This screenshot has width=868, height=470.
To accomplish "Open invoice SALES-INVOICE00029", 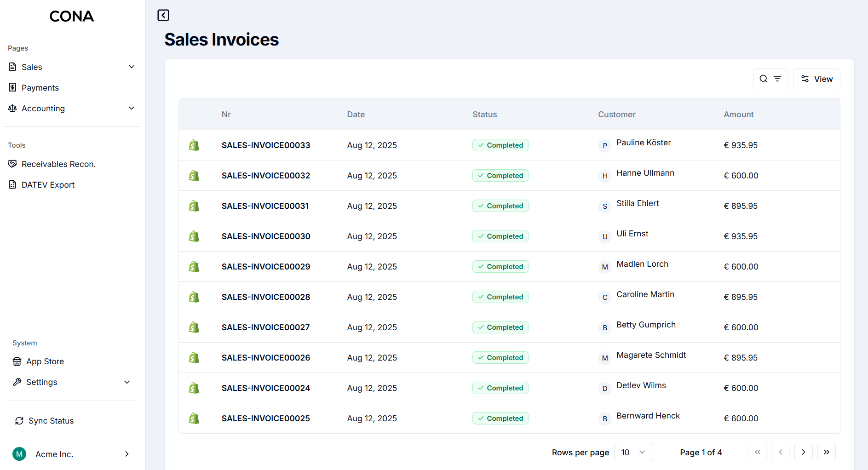I will pyautogui.click(x=265, y=267).
